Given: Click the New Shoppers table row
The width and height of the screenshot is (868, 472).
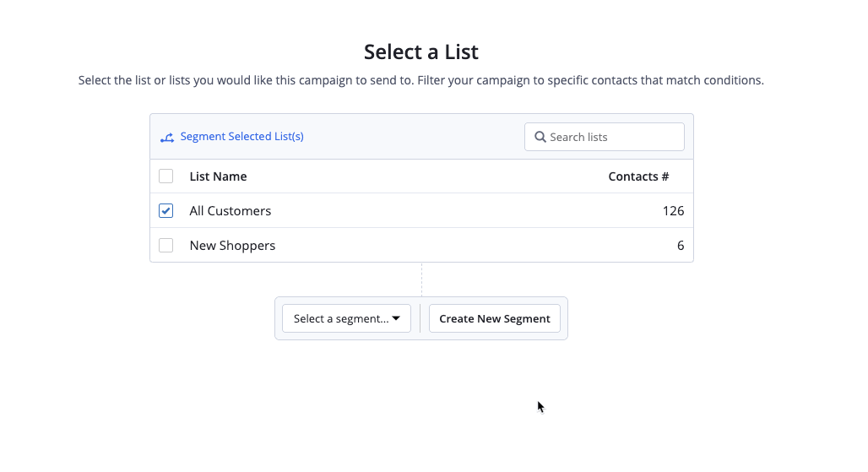Looking at the screenshot, I should [x=421, y=245].
